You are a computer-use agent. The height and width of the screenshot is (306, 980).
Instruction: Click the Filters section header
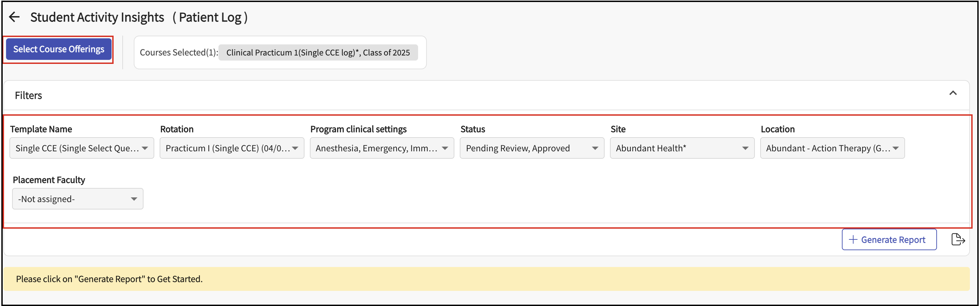(29, 95)
